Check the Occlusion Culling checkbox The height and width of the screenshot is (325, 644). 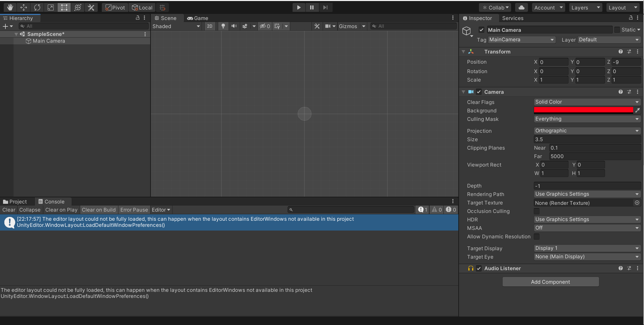click(x=537, y=211)
